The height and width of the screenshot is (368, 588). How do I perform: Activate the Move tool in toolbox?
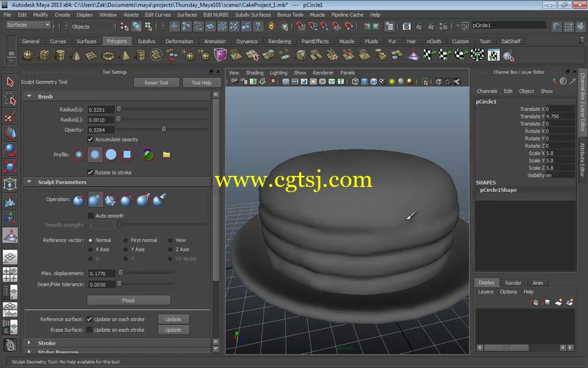(10, 133)
